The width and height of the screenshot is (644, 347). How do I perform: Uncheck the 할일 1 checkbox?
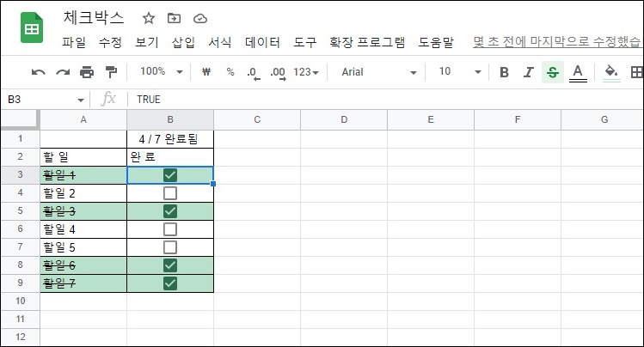170,175
